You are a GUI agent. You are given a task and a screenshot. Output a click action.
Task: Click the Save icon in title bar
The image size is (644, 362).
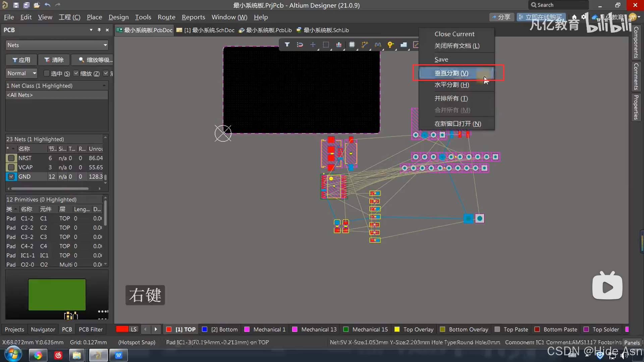(x=16, y=5)
